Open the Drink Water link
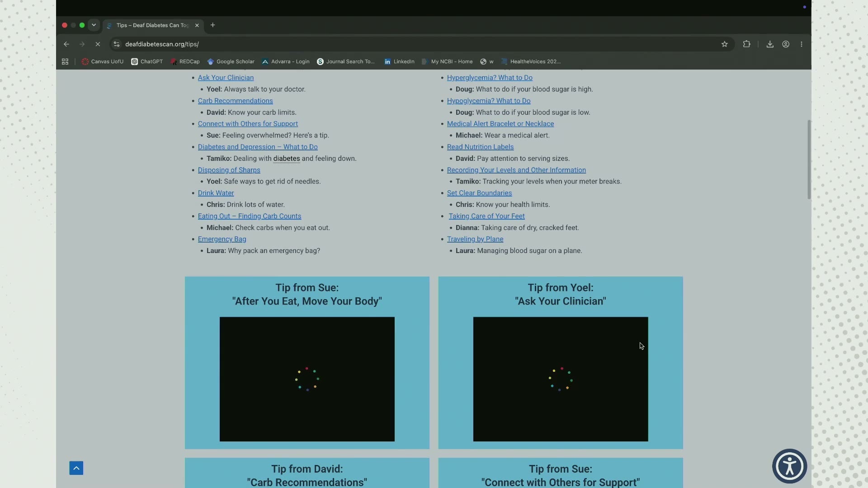Viewport: 868px width, 488px height. click(216, 193)
